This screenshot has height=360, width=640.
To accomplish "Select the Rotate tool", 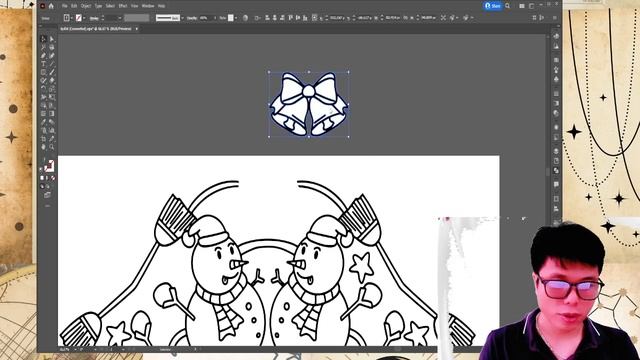I will pos(44,89).
